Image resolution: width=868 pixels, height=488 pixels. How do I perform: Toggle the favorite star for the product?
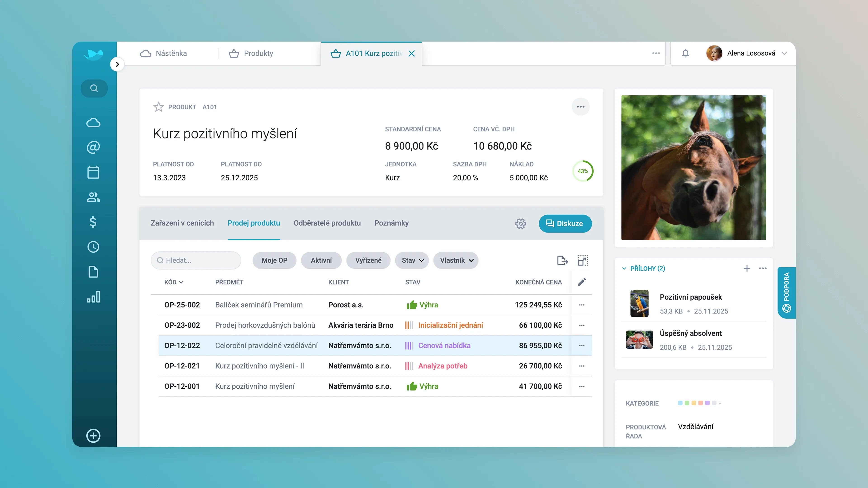(158, 107)
